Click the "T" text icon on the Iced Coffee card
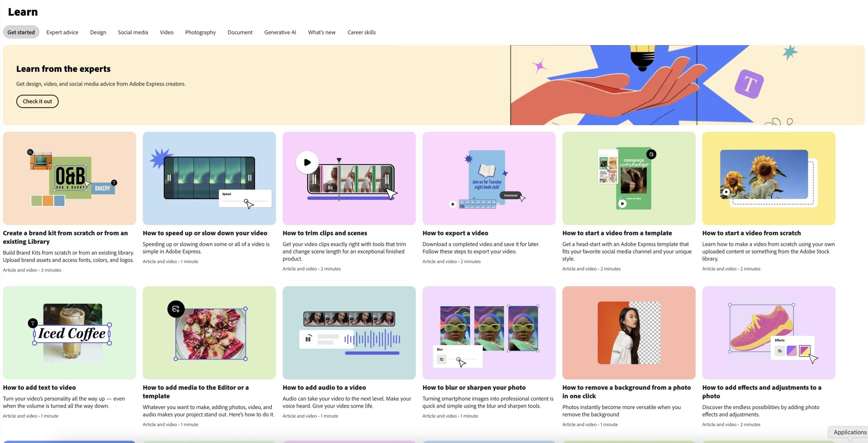The width and height of the screenshot is (868, 443). (33, 323)
